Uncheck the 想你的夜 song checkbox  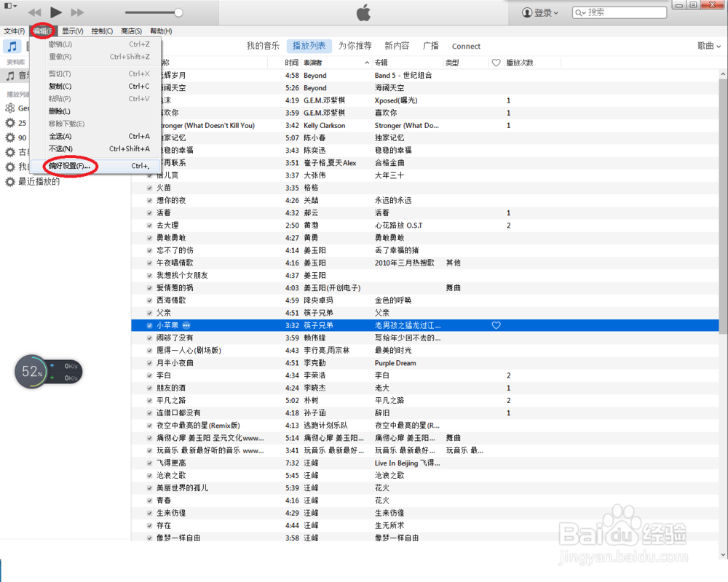(x=149, y=201)
